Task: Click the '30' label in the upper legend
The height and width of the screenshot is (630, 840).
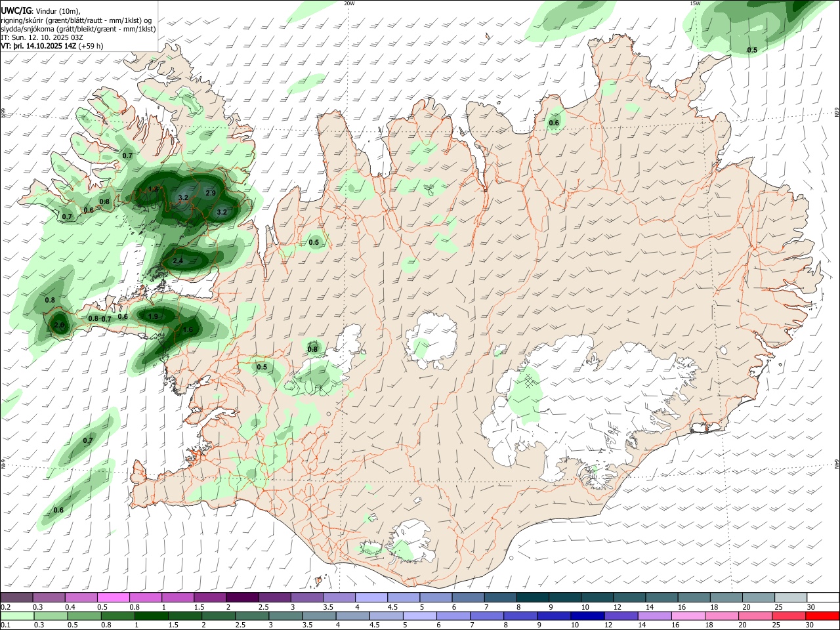Action: click(x=810, y=607)
